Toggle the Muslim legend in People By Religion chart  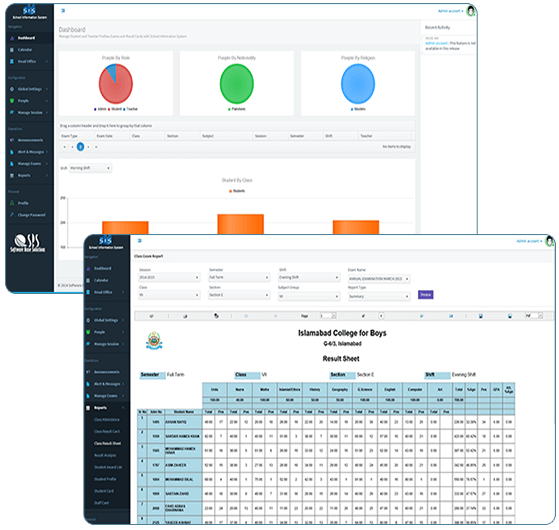[x=358, y=109]
